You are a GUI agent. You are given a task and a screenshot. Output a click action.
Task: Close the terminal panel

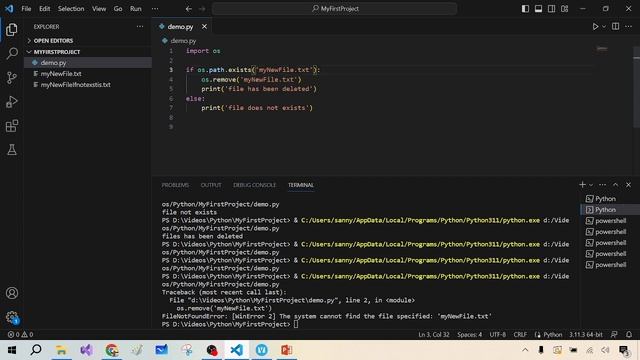click(x=629, y=185)
